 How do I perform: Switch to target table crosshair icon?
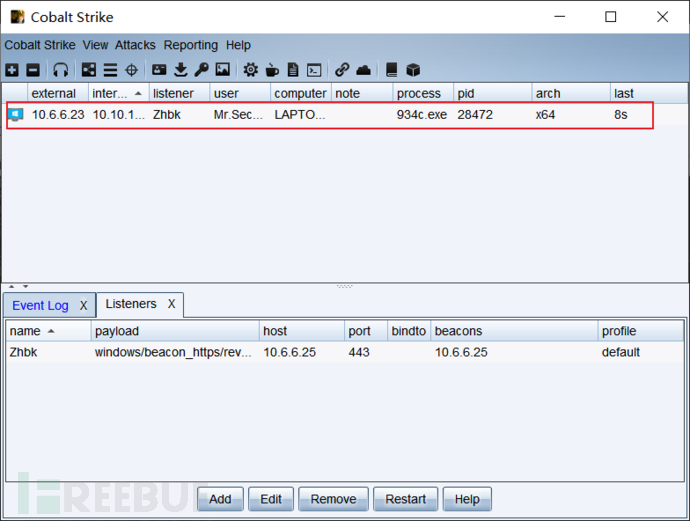tap(132, 70)
